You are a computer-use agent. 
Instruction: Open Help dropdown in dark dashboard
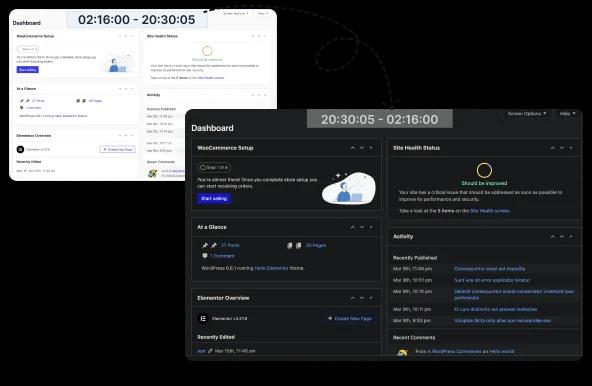click(x=567, y=114)
